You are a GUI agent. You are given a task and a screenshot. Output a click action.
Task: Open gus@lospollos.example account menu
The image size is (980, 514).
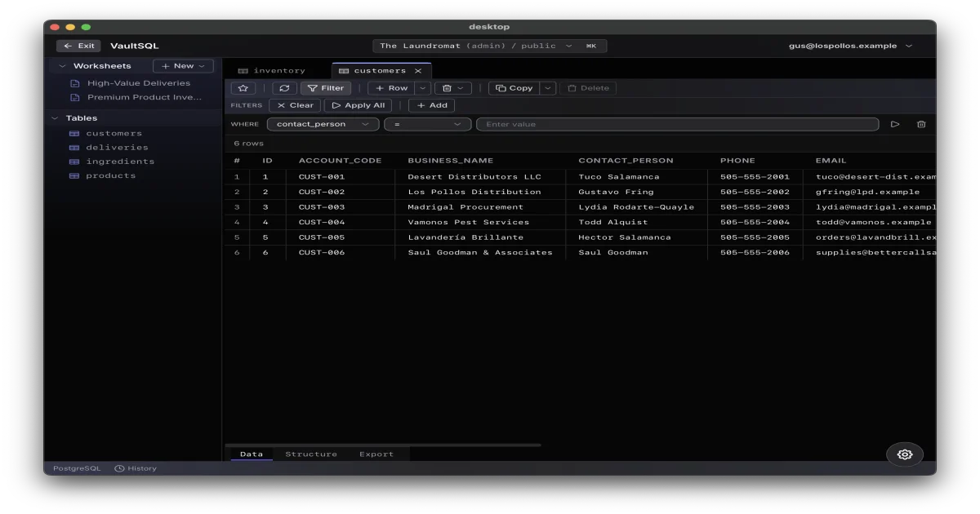[850, 46]
